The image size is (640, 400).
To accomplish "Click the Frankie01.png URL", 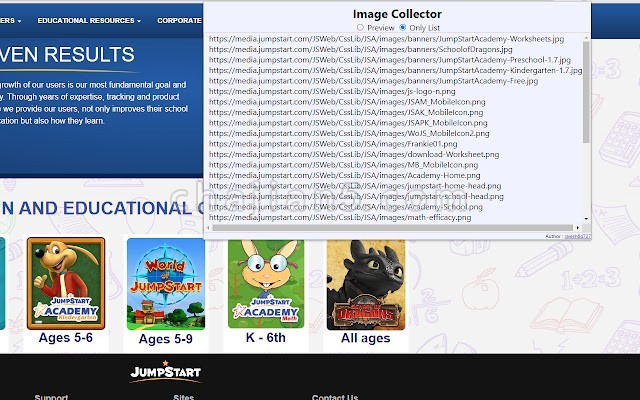I will tap(333, 144).
